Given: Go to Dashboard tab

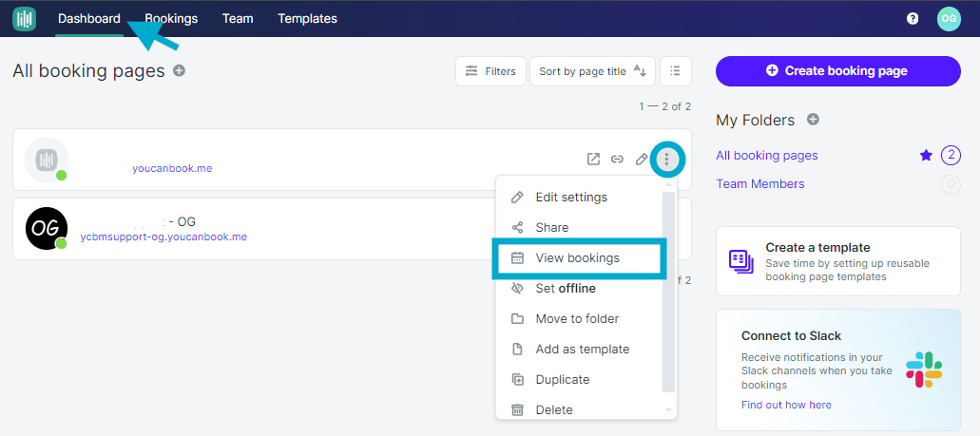Looking at the screenshot, I should tap(89, 19).
